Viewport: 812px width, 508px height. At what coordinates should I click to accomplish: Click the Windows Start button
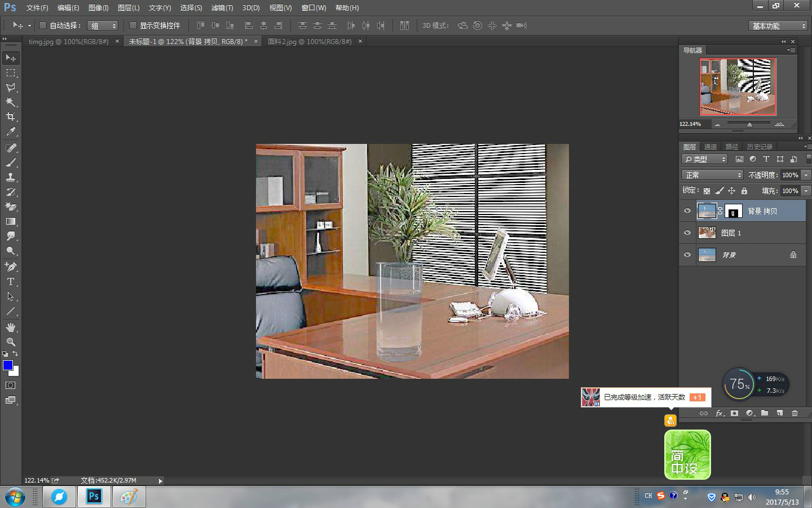(15, 497)
